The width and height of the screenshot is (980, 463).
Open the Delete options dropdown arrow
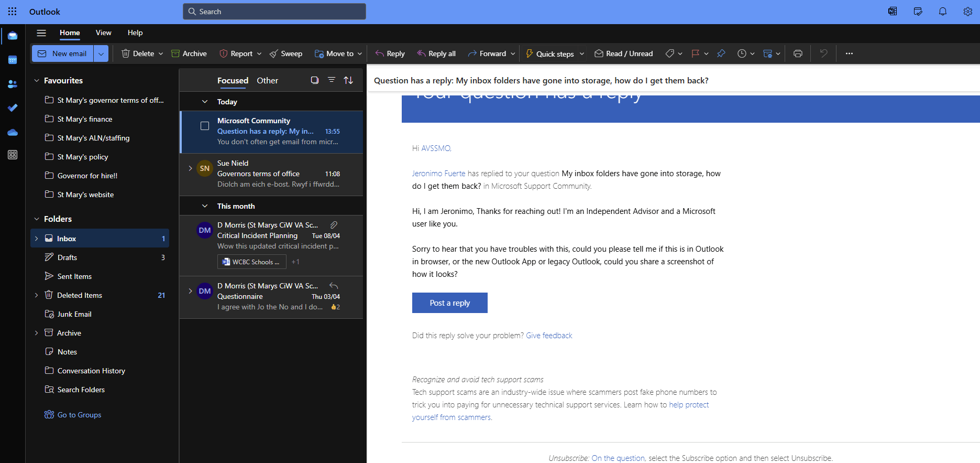[161, 53]
